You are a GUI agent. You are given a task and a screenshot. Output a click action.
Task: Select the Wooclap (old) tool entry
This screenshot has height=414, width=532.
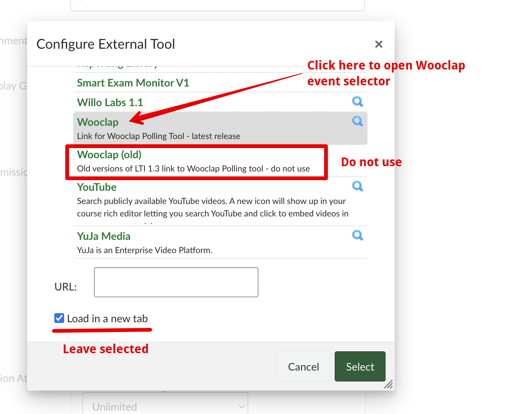click(109, 155)
